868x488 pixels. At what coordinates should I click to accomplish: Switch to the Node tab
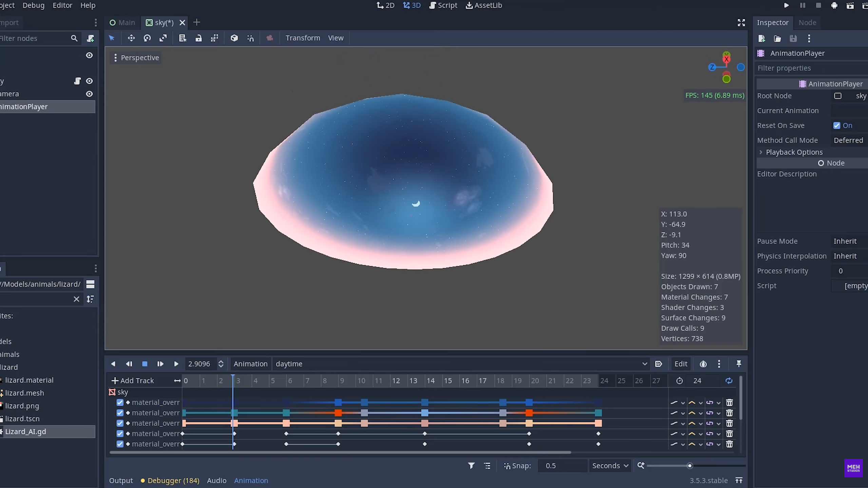[x=807, y=22]
